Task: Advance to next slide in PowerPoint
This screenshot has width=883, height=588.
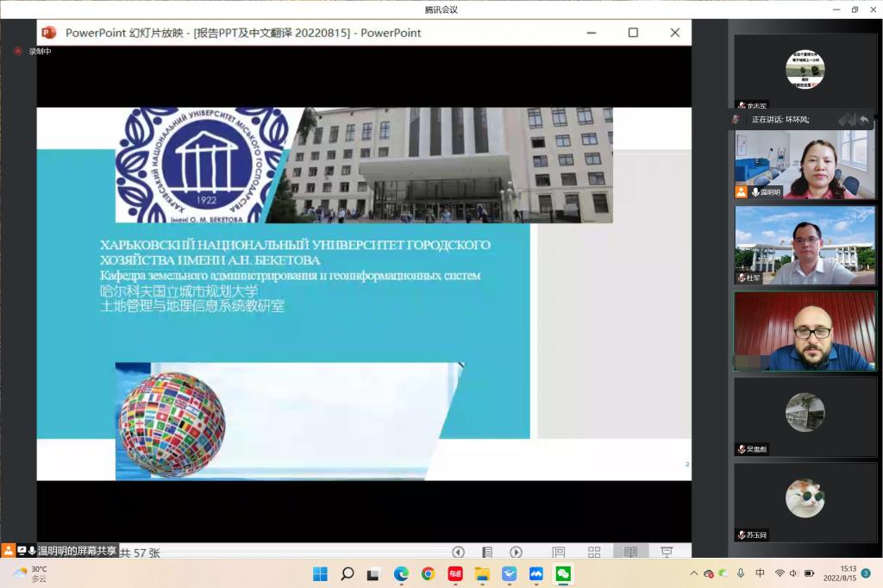Action: click(x=516, y=552)
